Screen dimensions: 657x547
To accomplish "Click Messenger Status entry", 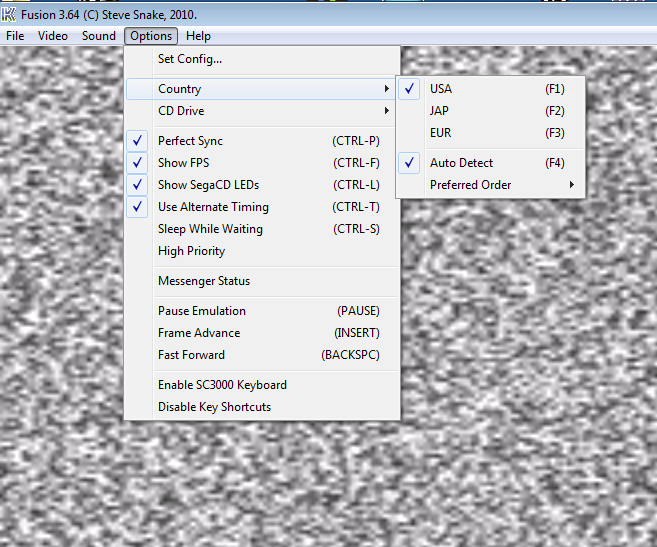I will tap(262, 281).
